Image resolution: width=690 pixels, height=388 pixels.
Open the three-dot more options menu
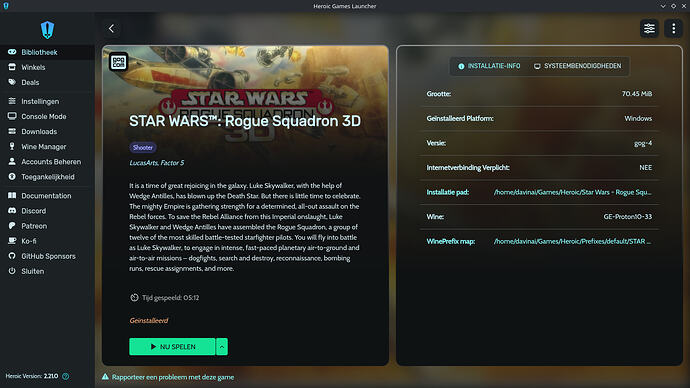click(x=673, y=29)
